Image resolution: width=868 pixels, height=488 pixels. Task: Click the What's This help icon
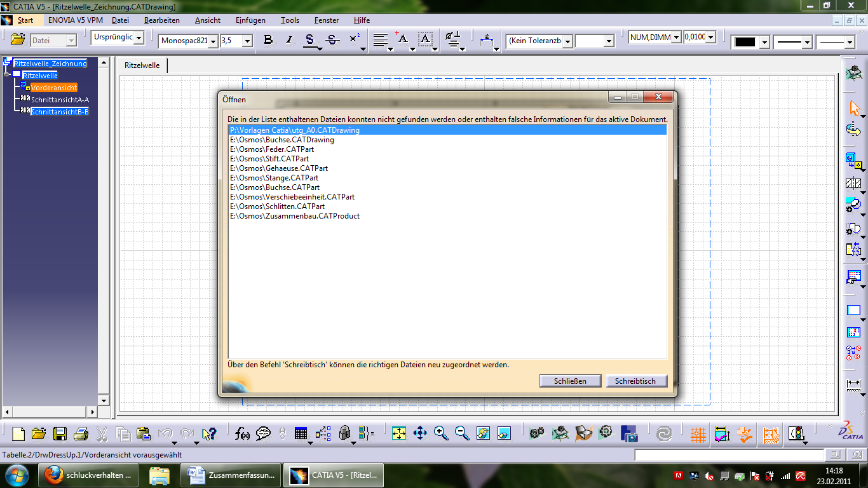[x=209, y=434]
